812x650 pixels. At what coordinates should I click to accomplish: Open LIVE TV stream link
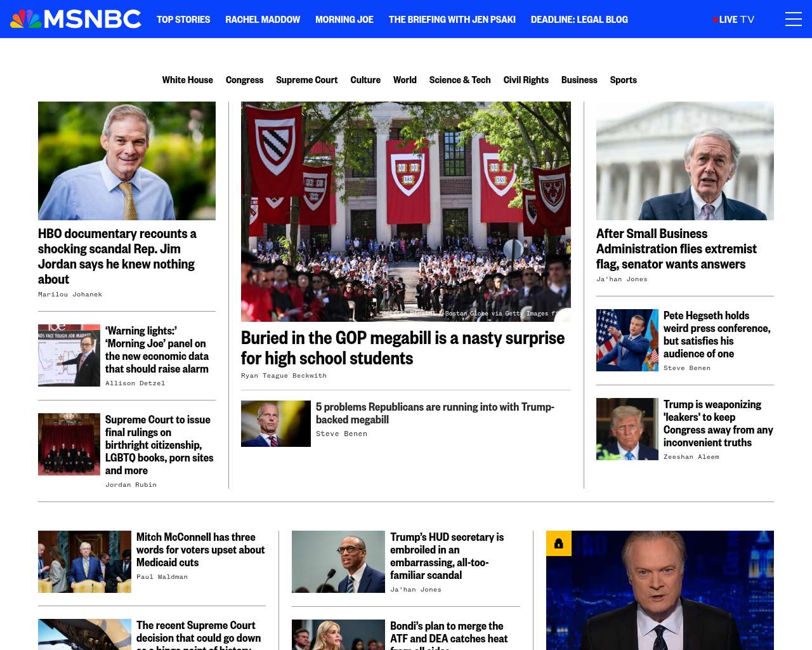tap(734, 20)
